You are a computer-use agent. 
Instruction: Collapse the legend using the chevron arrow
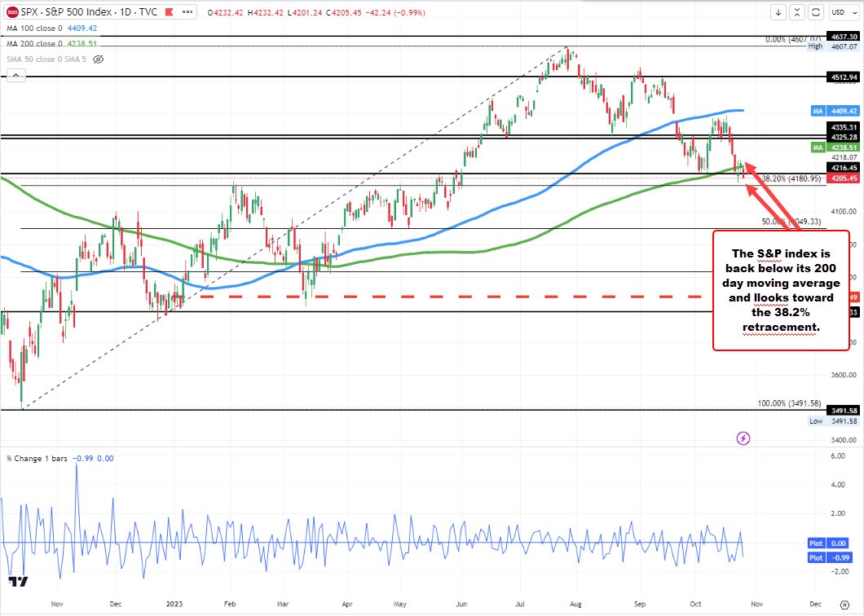[x=15, y=74]
